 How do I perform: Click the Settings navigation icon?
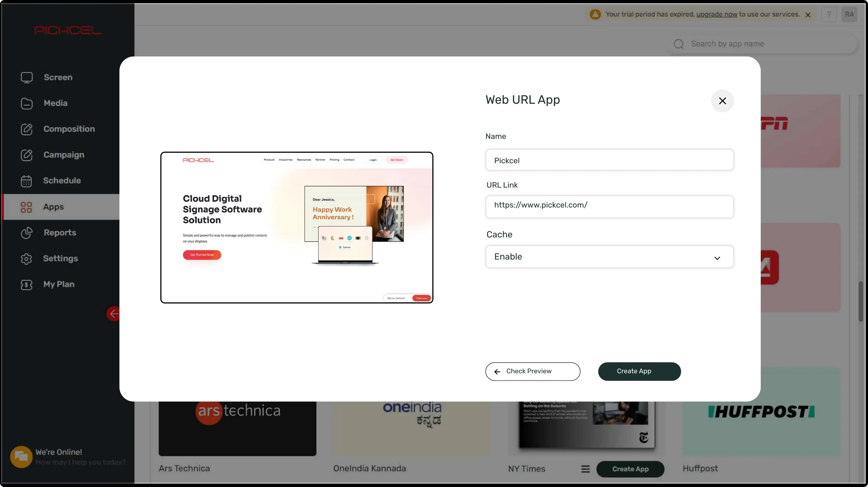point(26,258)
